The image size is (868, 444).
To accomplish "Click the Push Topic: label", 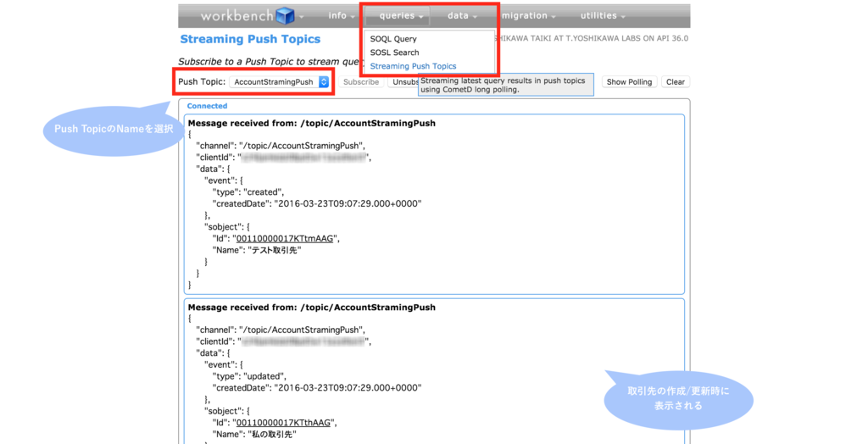I will [x=202, y=82].
